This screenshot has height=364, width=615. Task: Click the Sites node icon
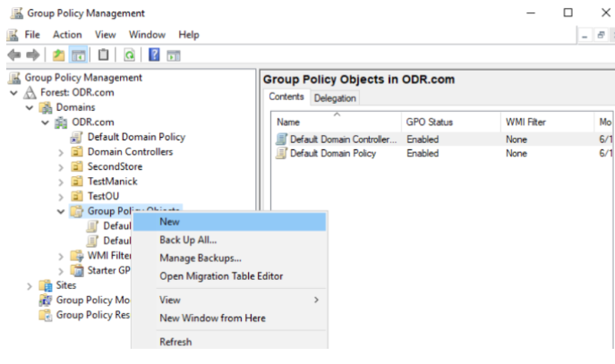click(x=46, y=285)
